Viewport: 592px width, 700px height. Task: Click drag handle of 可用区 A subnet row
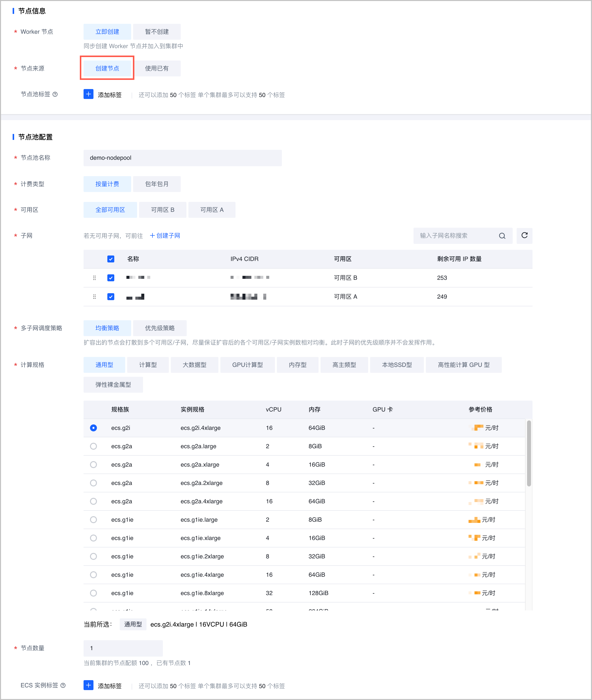pos(94,297)
